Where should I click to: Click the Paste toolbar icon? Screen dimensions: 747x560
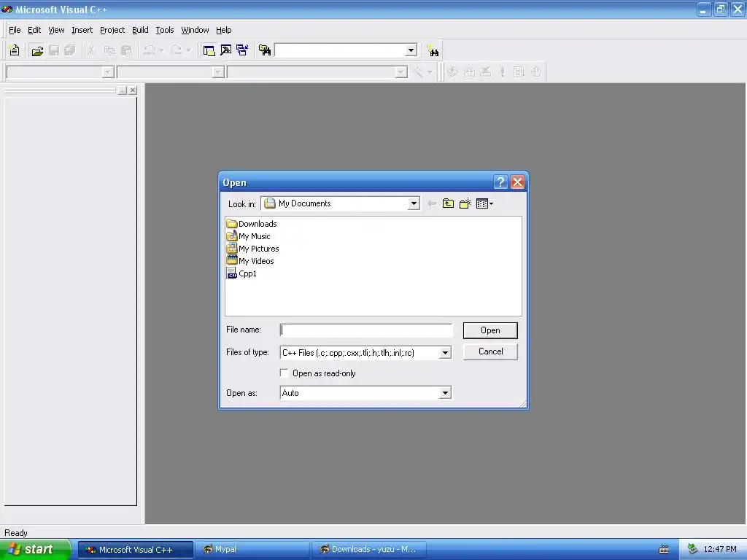[126, 50]
